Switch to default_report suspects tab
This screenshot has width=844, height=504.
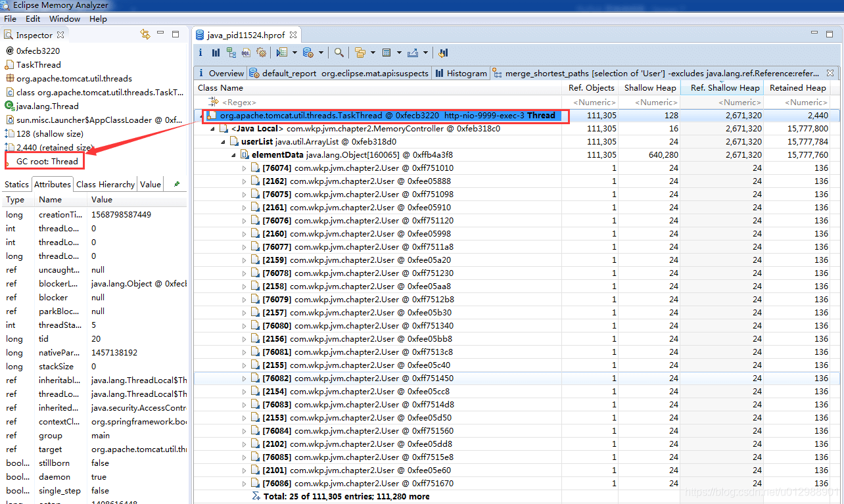339,74
